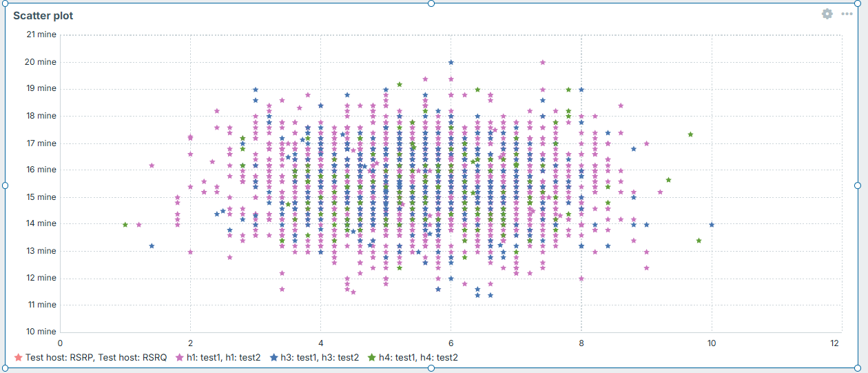
Task: Select the 'h3: test1, h3: test2' legend label
Action: tap(320, 357)
